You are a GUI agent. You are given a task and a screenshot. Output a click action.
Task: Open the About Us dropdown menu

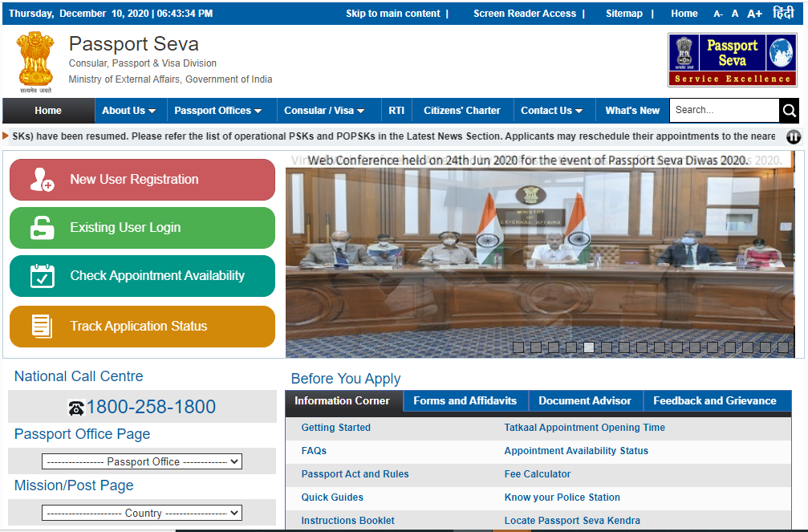click(129, 110)
